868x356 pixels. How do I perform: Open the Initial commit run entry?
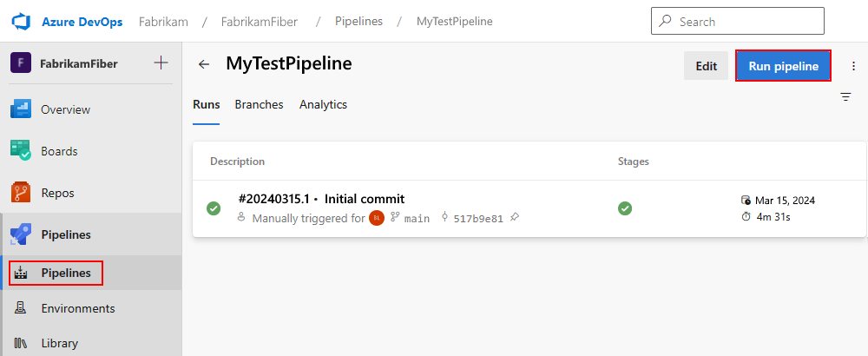click(364, 199)
